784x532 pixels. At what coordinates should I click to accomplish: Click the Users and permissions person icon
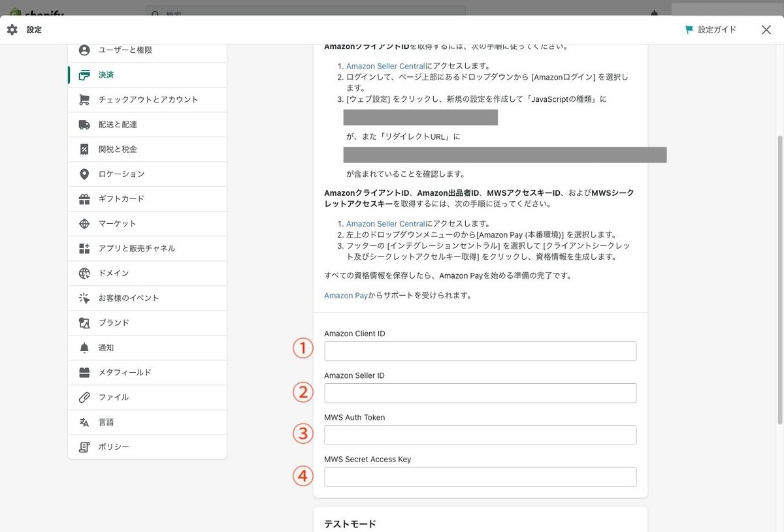(x=84, y=50)
